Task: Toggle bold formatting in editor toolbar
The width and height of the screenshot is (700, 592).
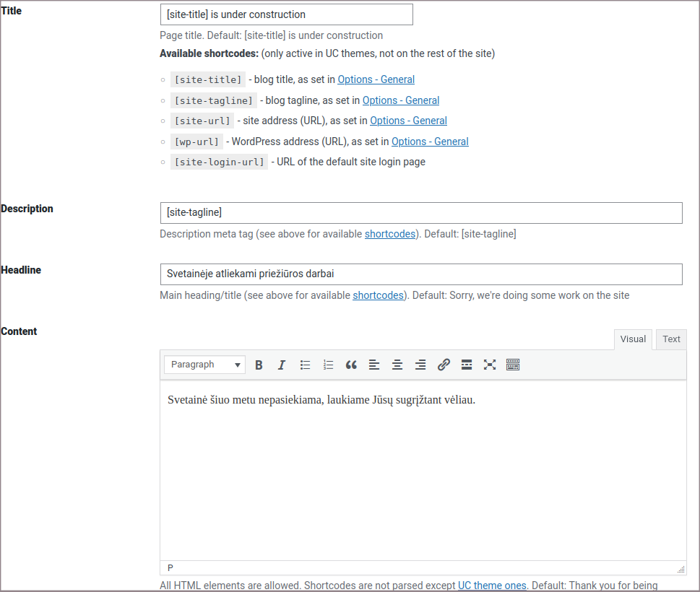Action: (x=259, y=365)
